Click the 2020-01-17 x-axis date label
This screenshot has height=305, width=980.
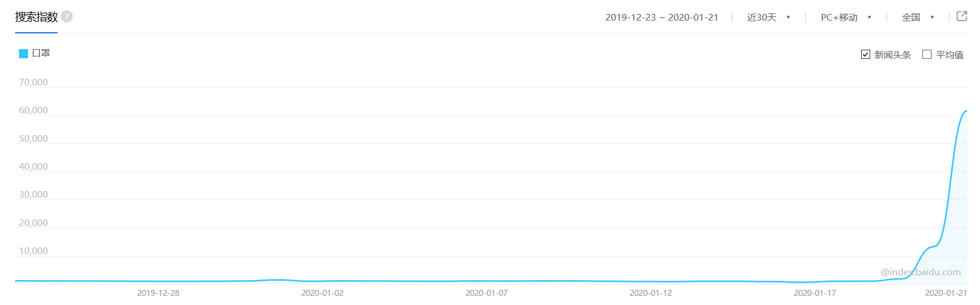point(814,293)
